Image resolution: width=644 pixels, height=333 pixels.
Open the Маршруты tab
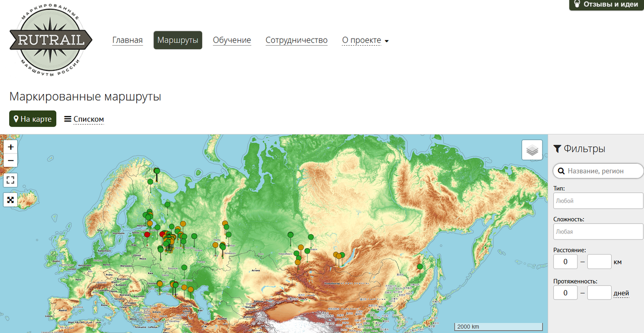click(x=178, y=40)
